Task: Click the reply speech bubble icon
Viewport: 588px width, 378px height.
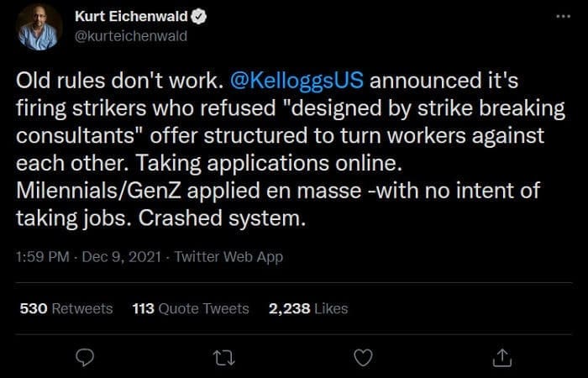Action: coord(85,358)
